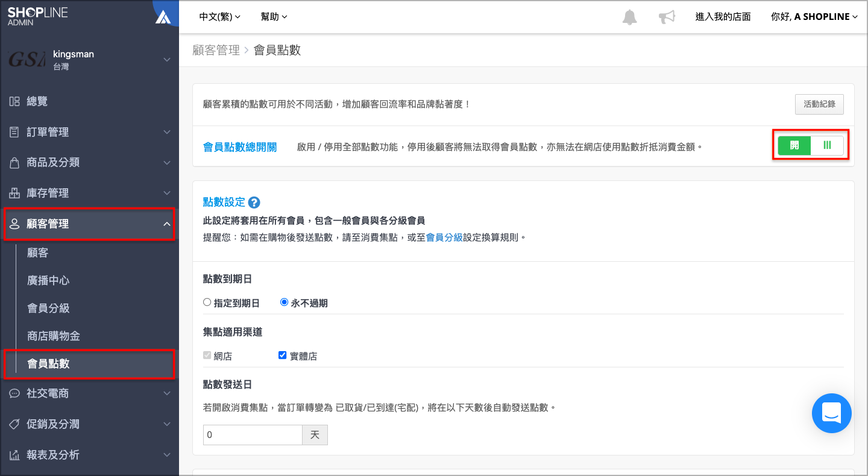Open the 你好, A SHOPLINE account dropdown
868x476 pixels.
pyautogui.click(x=814, y=17)
